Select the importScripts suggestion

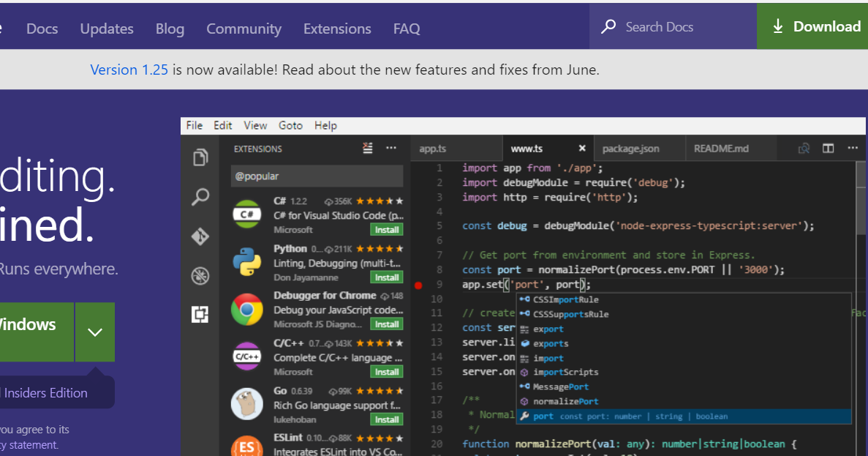[684, 373]
